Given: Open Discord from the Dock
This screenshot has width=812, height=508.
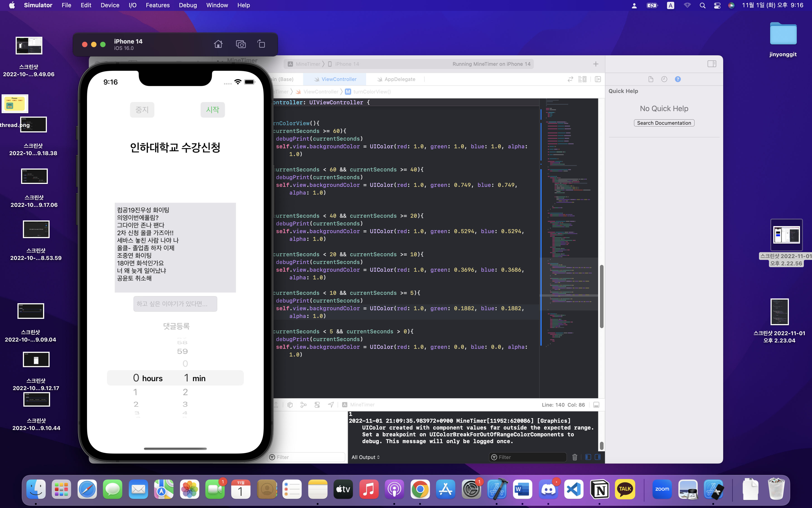Looking at the screenshot, I should 548,490.
